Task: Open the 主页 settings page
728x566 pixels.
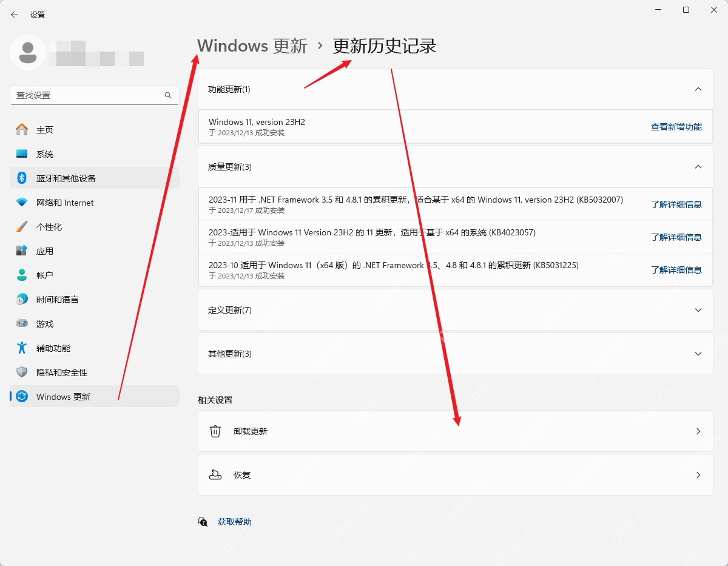Action: (95, 129)
